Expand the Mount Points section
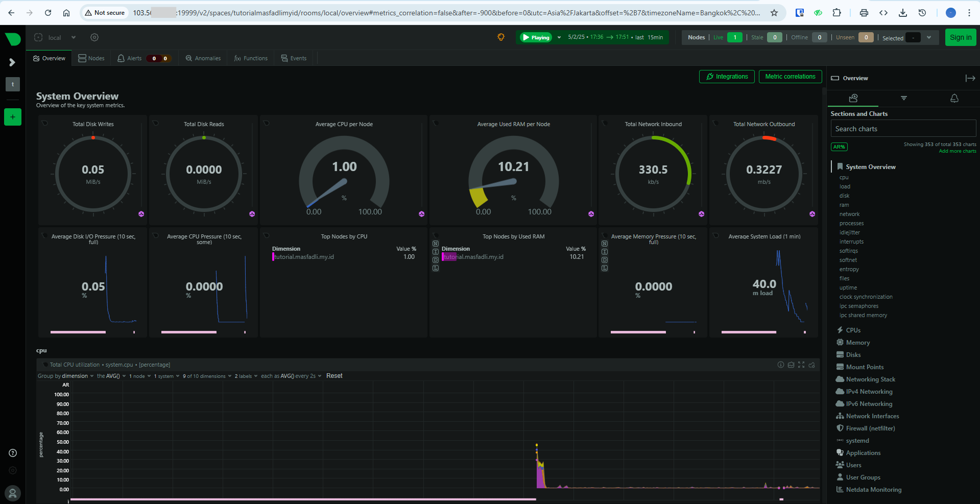The image size is (980, 504). point(860,367)
